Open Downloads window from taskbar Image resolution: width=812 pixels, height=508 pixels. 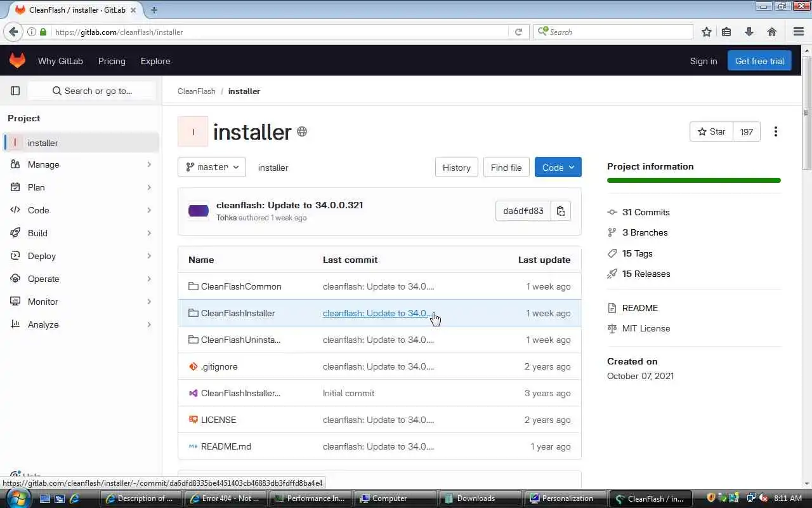481,498
